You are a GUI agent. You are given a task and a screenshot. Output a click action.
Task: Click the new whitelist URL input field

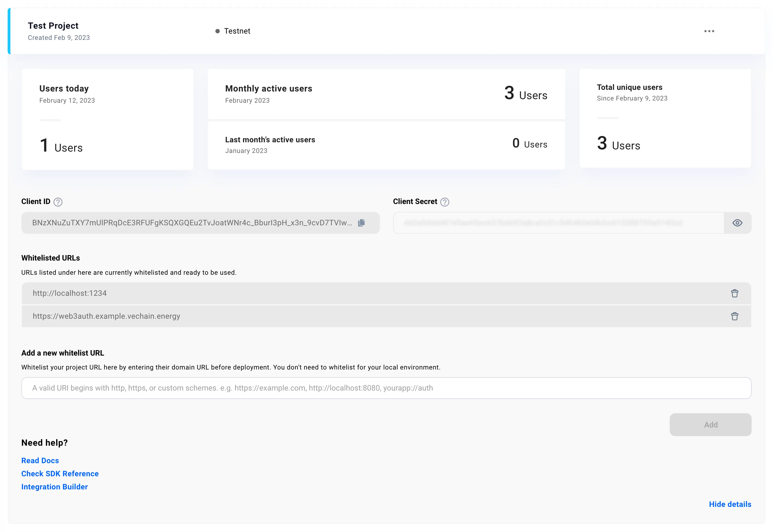[x=386, y=388]
